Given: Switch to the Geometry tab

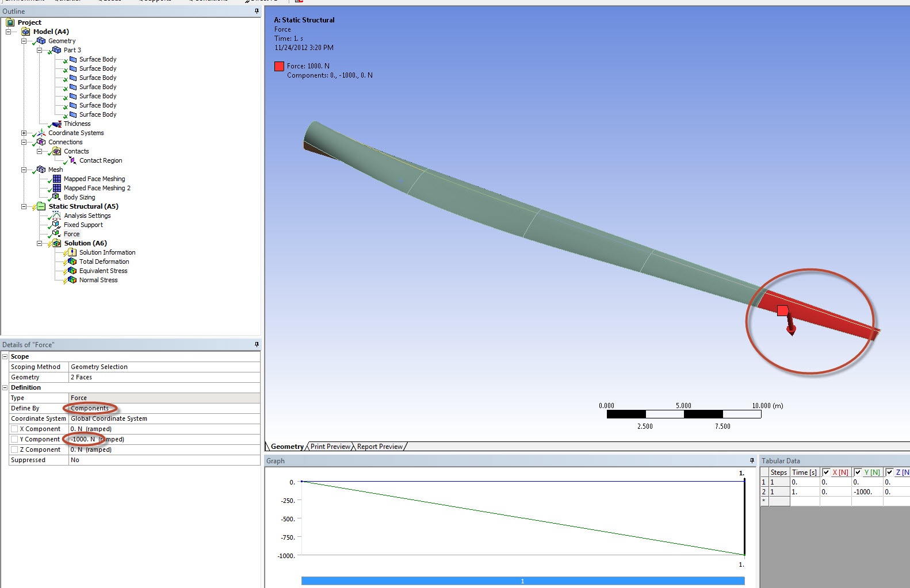Looking at the screenshot, I should (x=287, y=447).
